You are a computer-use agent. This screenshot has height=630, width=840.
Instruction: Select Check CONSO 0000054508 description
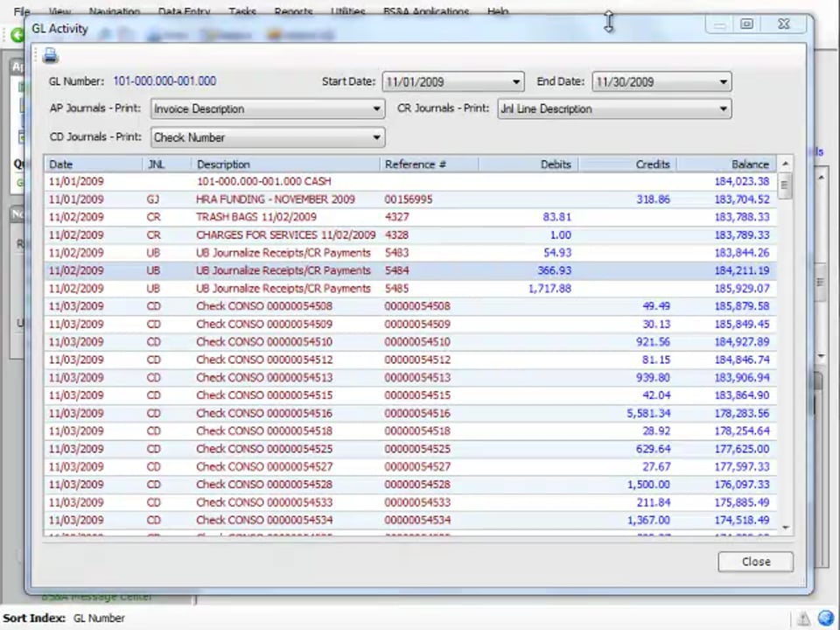264,306
